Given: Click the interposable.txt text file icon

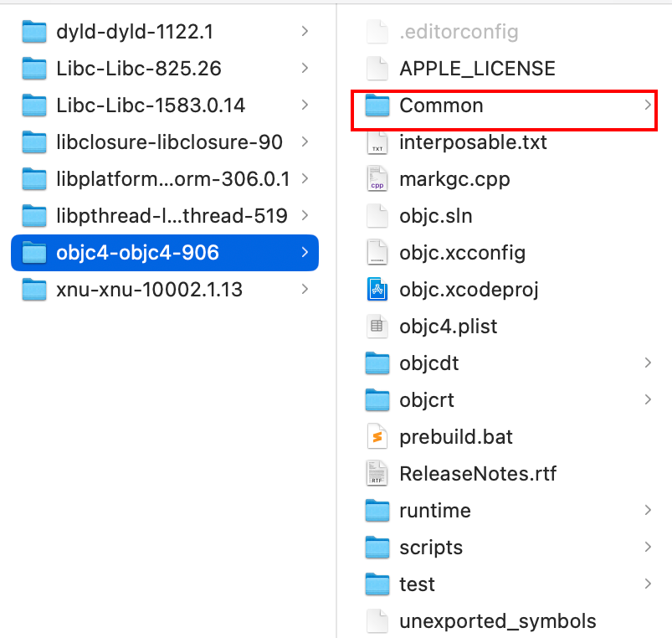Looking at the screenshot, I should (x=378, y=142).
